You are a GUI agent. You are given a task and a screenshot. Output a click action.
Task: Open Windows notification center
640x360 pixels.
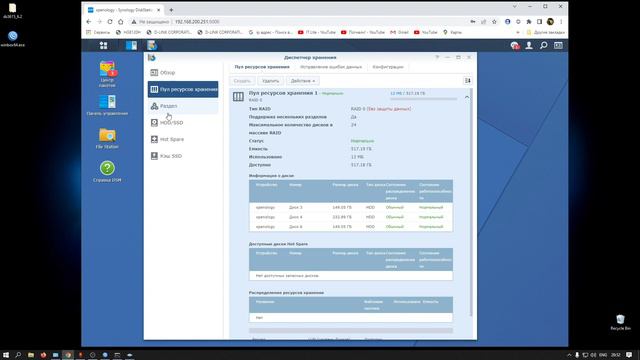[x=629, y=355]
